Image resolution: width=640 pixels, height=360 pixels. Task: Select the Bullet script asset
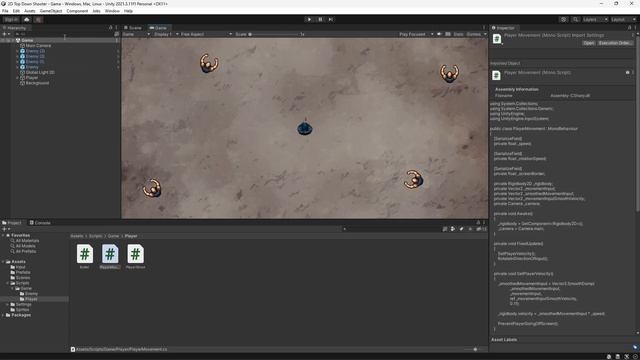(84, 256)
